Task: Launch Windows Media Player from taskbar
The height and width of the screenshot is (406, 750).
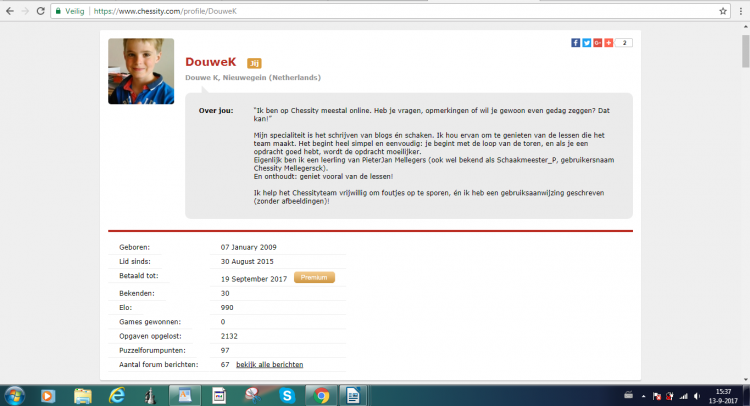Action: (x=47, y=396)
